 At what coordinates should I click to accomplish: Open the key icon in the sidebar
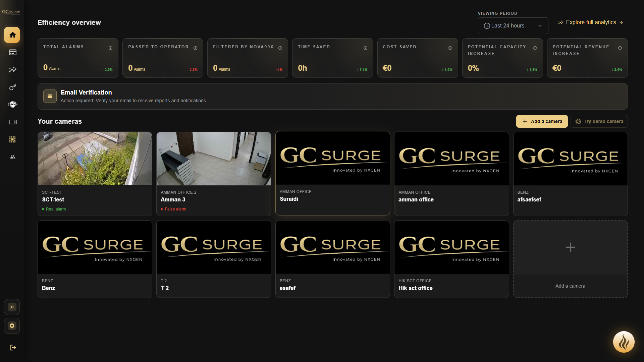(12, 87)
